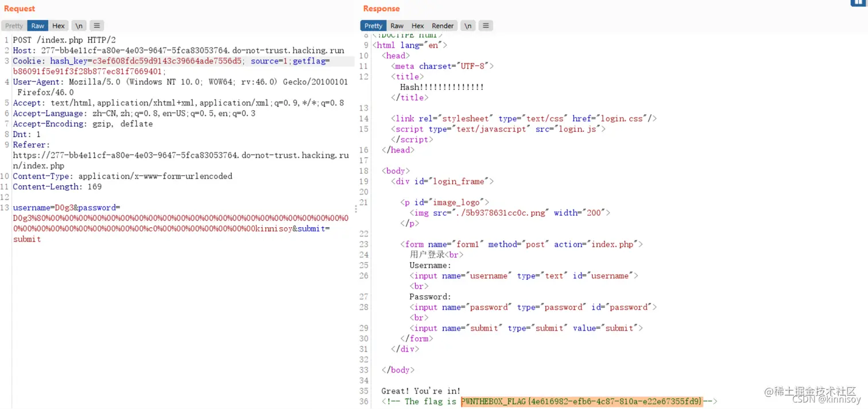Click the form name="form1" line

(x=521, y=244)
